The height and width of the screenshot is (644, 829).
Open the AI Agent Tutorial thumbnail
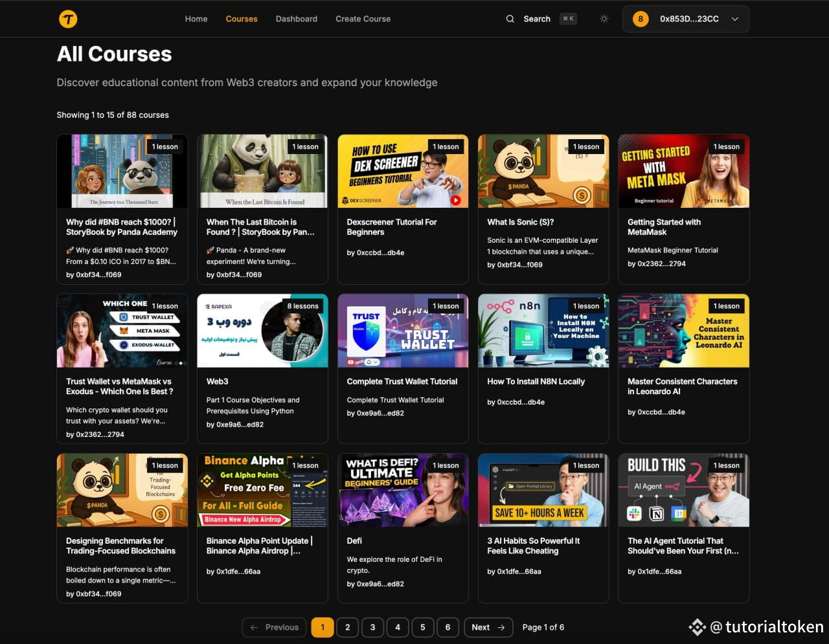coord(684,490)
